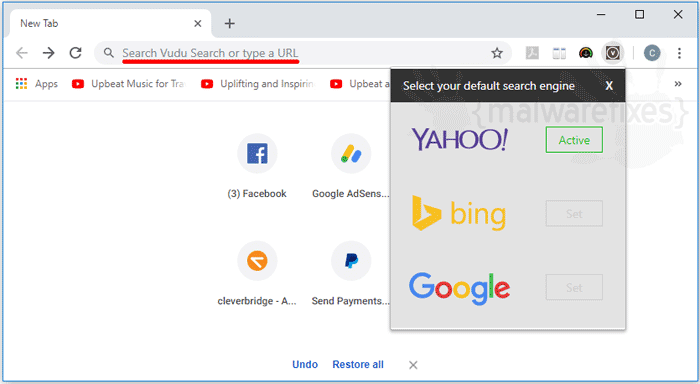Open Uplifting and Inspirin bookmark
The image size is (700, 384).
258,83
